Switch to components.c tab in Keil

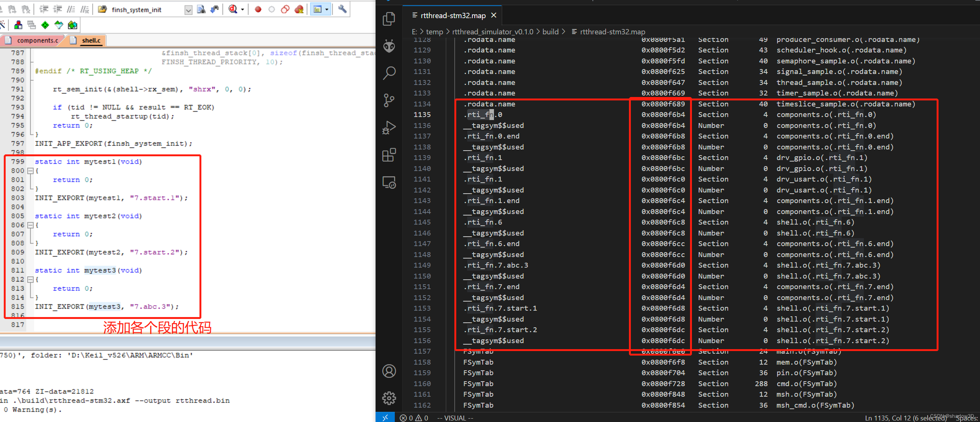point(33,40)
